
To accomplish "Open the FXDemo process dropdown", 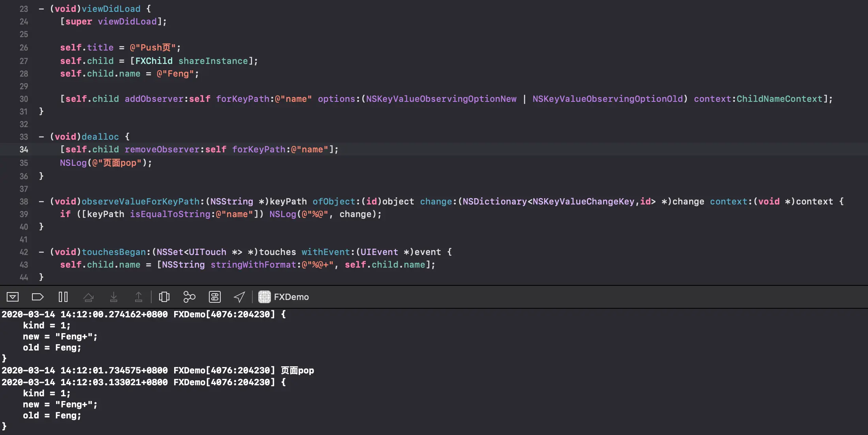I will click(x=291, y=297).
